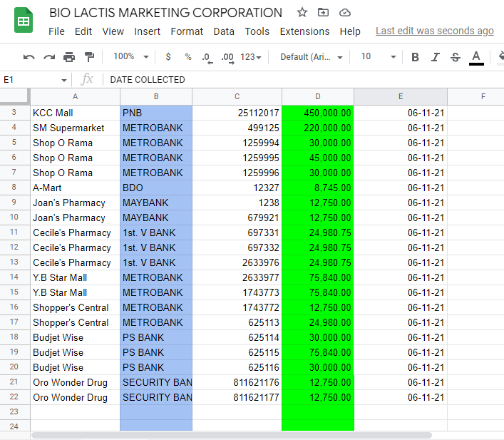Format as currency with dollar icon
This screenshot has width=504, height=440.
click(168, 57)
